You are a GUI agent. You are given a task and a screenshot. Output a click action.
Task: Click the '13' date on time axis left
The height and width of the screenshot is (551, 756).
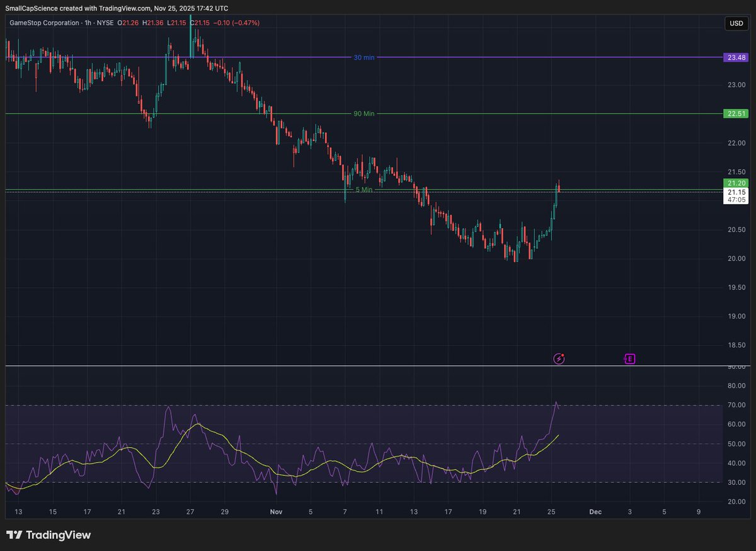pos(18,512)
